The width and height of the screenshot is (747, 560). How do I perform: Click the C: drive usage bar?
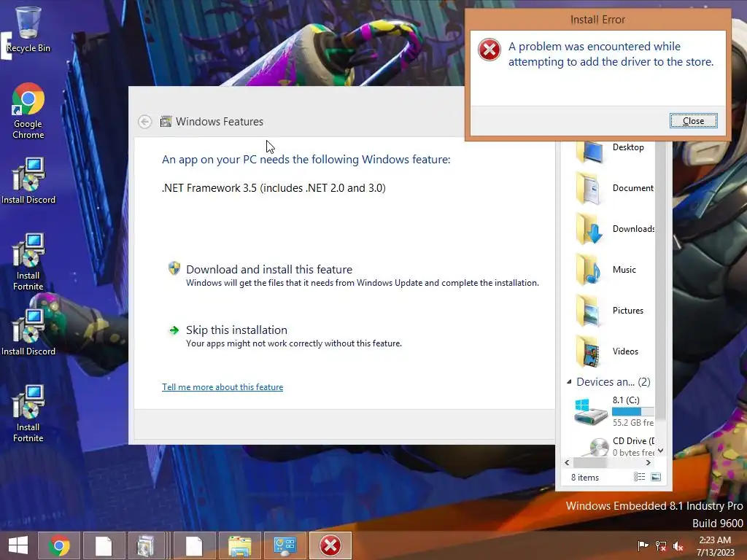coord(633,411)
